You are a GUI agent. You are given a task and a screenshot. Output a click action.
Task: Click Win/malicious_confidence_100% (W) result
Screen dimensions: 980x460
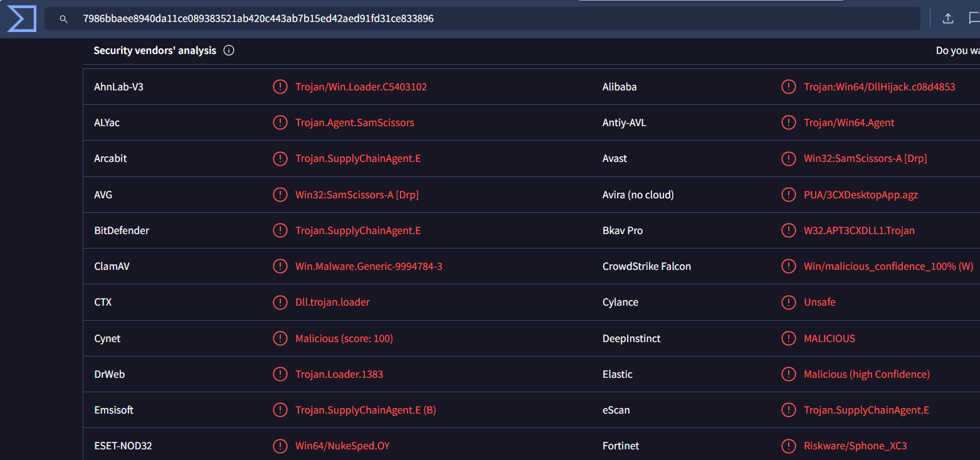[888, 266]
